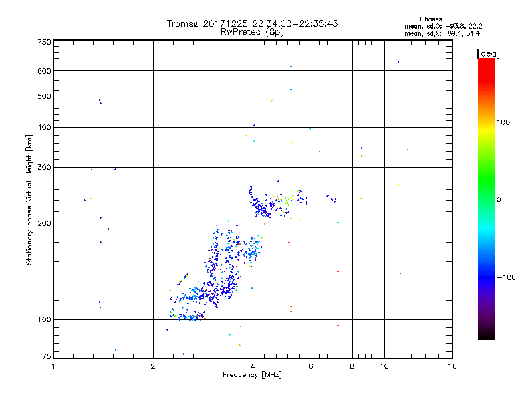Click the 'mean, sd,O: -93.8, 22.2' line
Image resolution: width=532 pixels, height=399 pixels.
point(443,26)
